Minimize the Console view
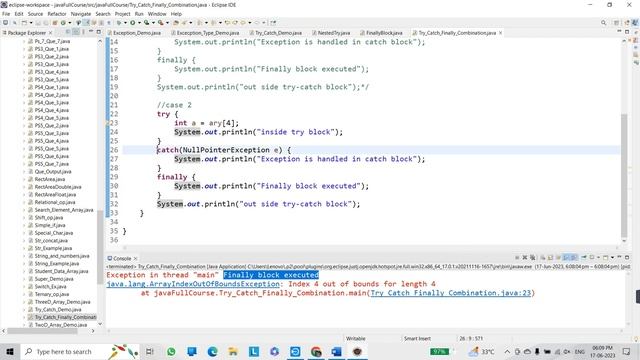The width and height of the screenshot is (640, 360). pos(619,257)
